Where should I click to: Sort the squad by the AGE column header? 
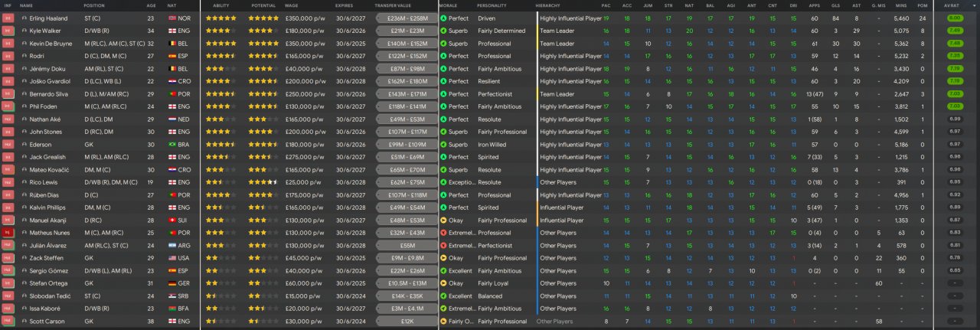151,5
